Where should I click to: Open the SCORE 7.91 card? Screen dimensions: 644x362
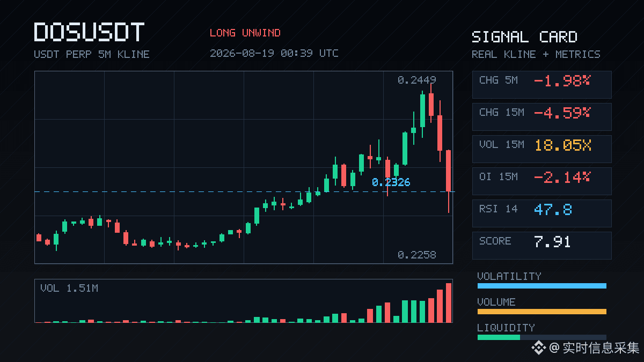pos(541,245)
